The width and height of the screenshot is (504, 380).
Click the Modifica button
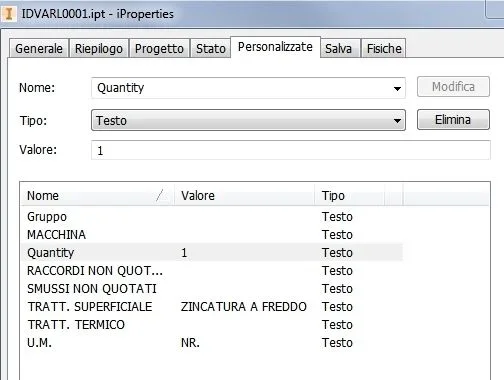coord(453,87)
